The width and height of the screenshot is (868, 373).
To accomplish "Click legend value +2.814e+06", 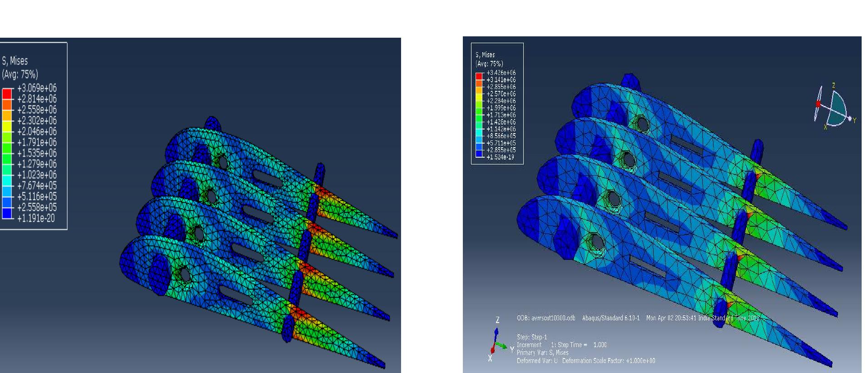I will click(37, 99).
